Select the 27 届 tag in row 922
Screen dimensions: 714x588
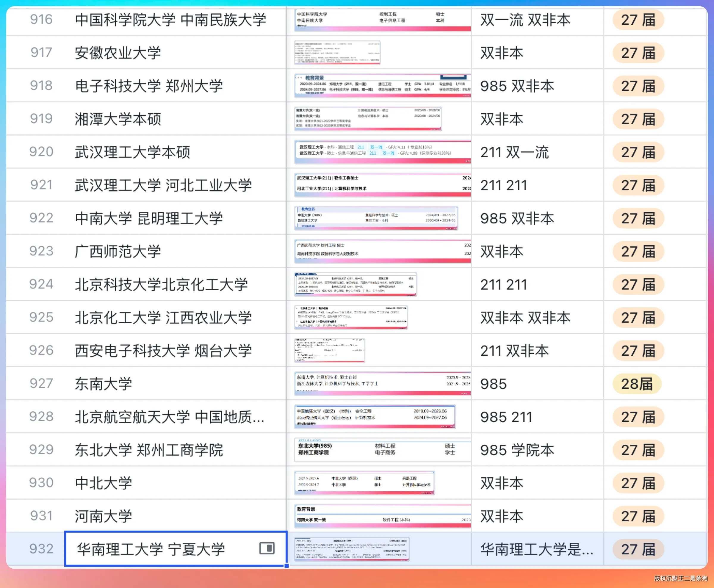(x=638, y=218)
